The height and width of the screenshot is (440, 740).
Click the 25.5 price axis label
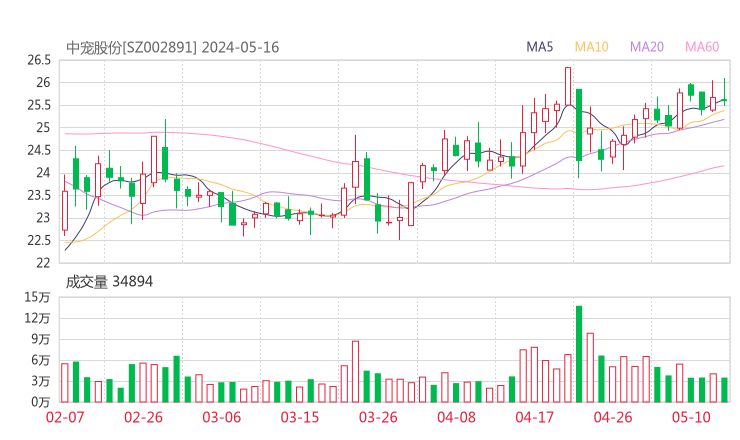39,105
